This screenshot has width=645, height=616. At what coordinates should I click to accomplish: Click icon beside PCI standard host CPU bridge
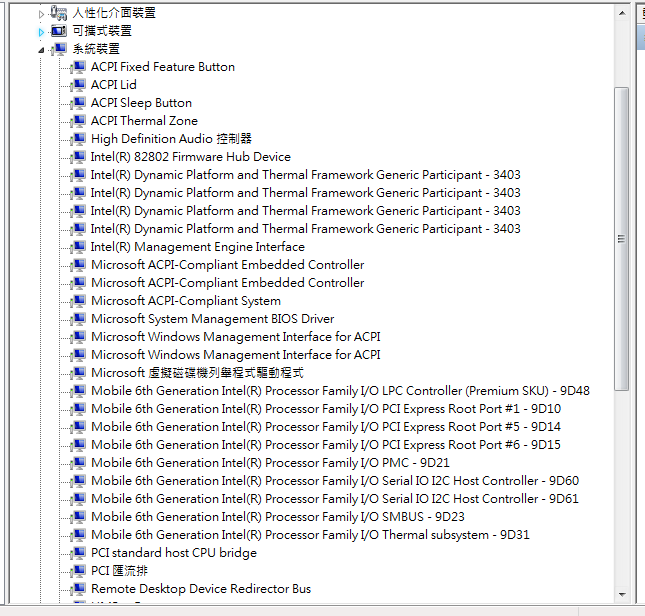coord(78,553)
